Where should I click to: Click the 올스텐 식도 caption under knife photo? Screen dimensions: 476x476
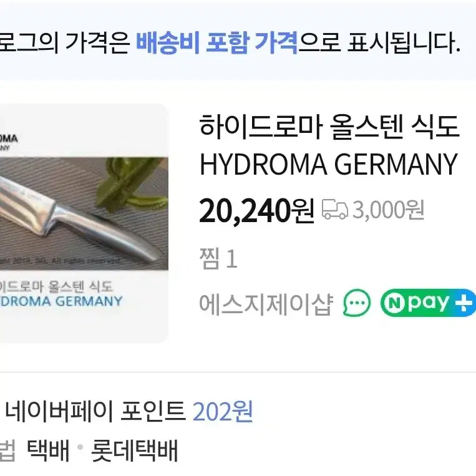click(x=82, y=286)
